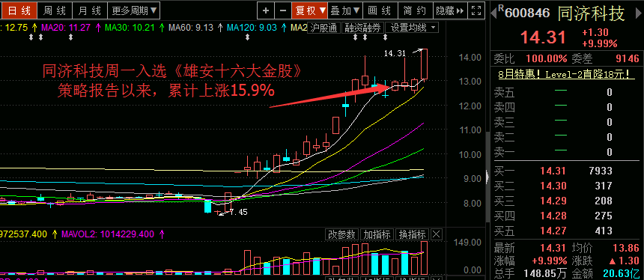Click the information marker above latest candle
Viewport: 644px width, 280px height.
tap(385, 37)
